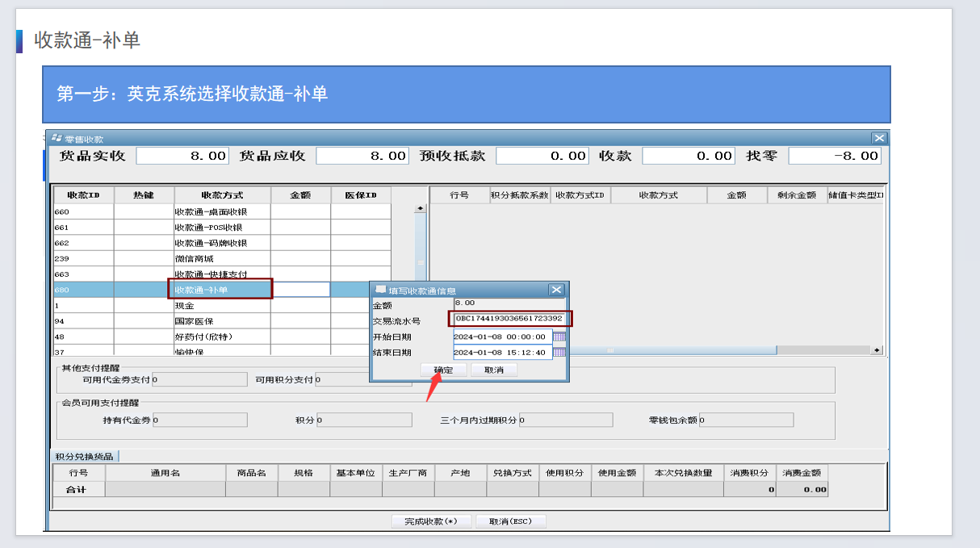The width and height of the screenshot is (980, 548).
Task: Click the 基本单位 column header
Action: (x=356, y=473)
